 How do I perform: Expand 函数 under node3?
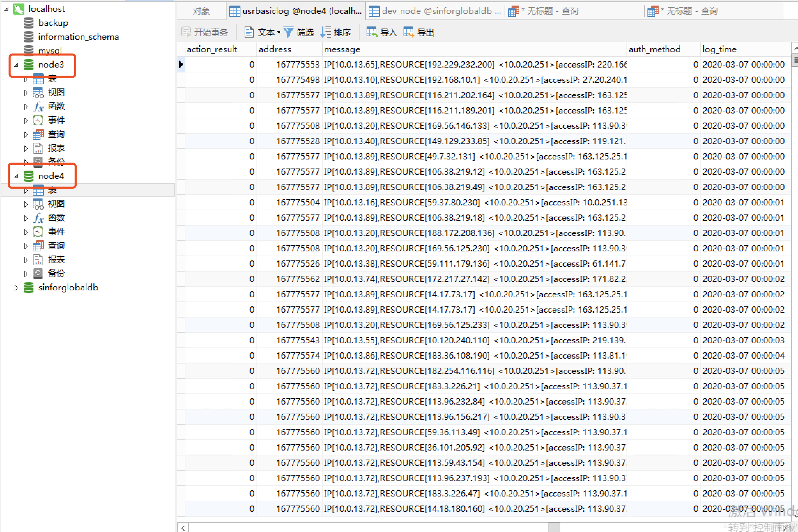[26, 107]
